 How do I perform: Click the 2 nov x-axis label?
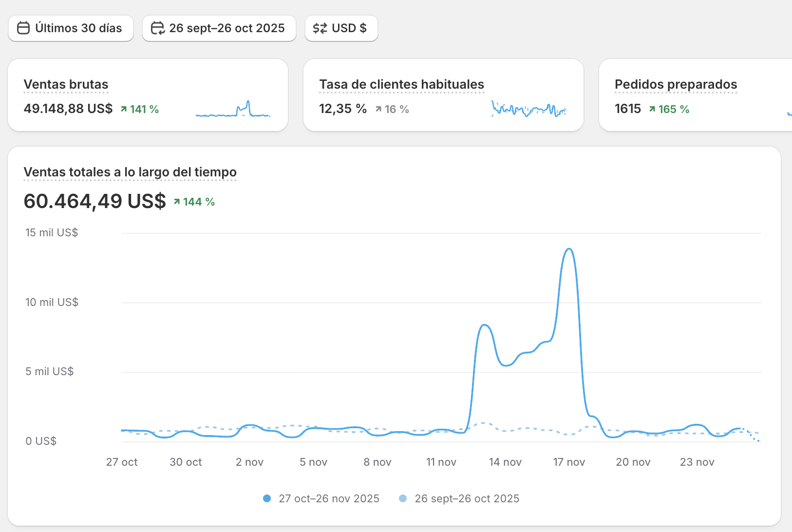(249, 462)
